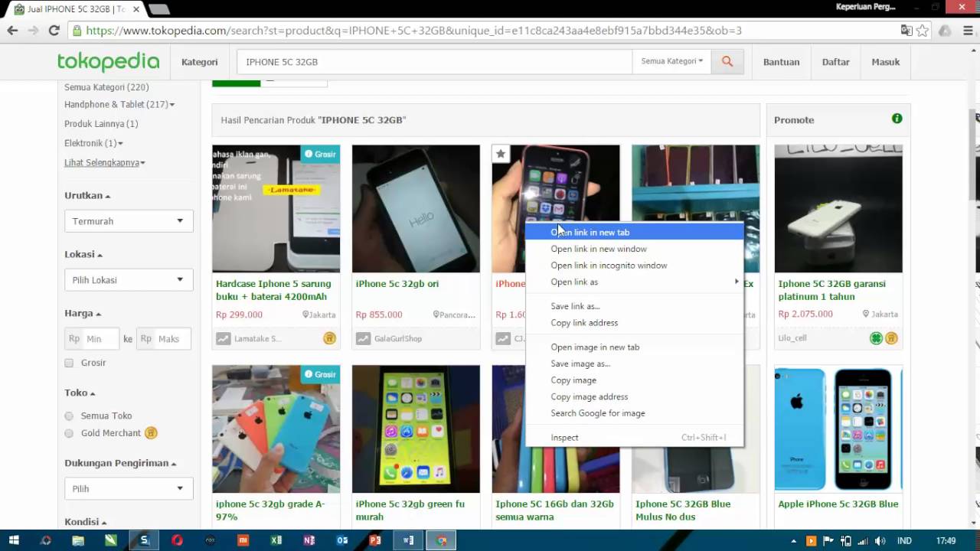Open the Termurah sort dropdown
The width and height of the screenshot is (980, 551).
[129, 221]
